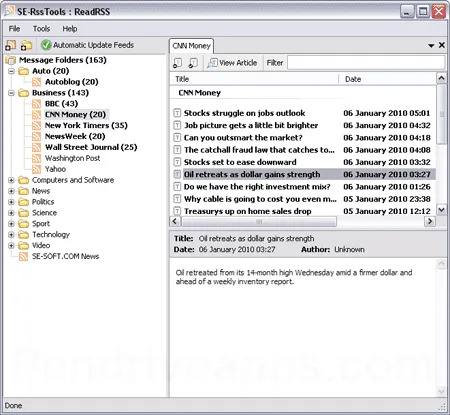The height and width of the screenshot is (415, 450).
Task: Open article 'The catchall fraud law that catches to...'
Action: click(x=259, y=150)
